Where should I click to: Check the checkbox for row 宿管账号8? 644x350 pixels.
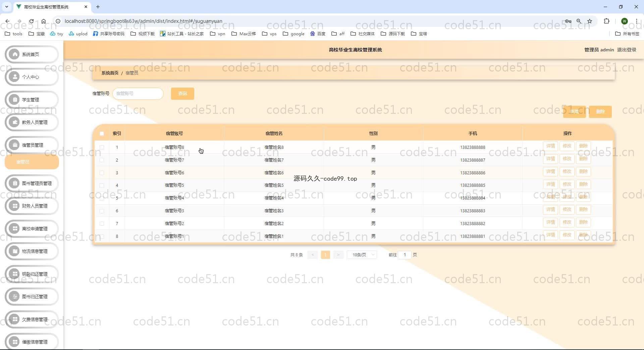point(102,147)
